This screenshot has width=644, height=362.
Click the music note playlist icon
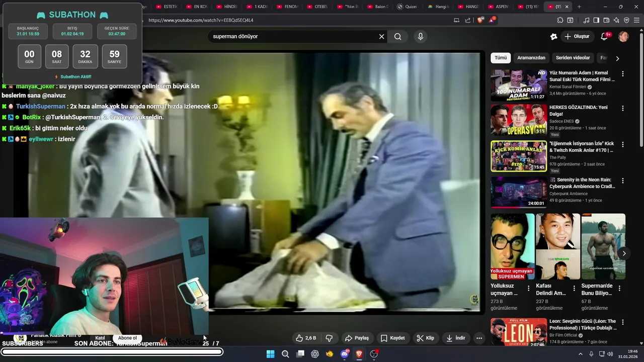(x=586, y=20)
